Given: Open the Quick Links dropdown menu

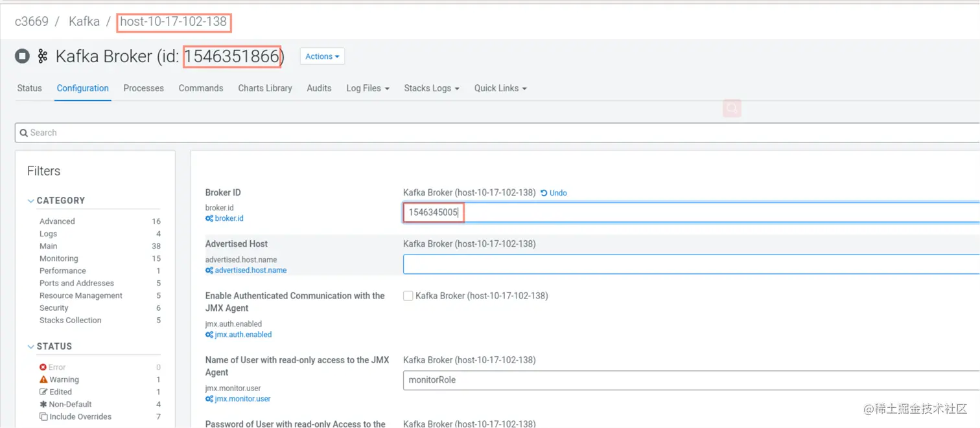Looking at the screenshot, I should coord(500,88).
